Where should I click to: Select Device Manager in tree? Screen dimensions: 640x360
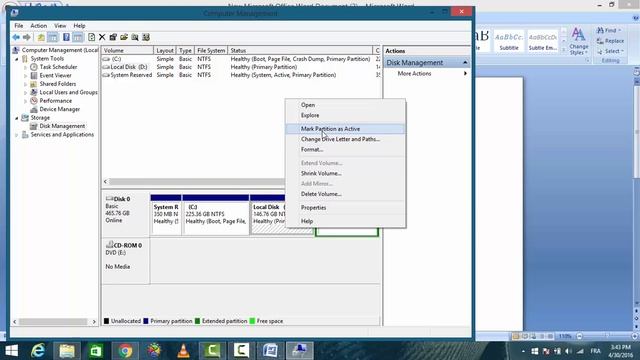(60, 109)
